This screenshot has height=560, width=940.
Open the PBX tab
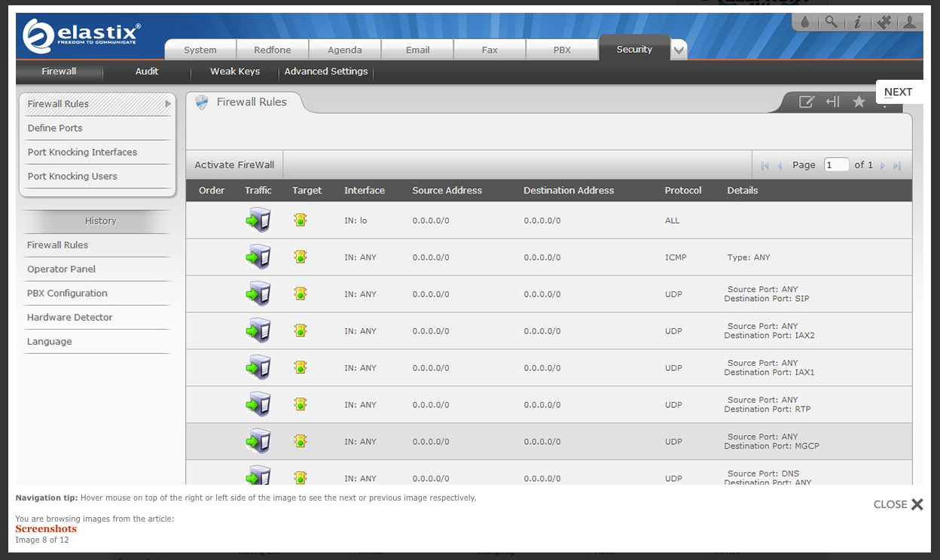click(x=562, y=50)
